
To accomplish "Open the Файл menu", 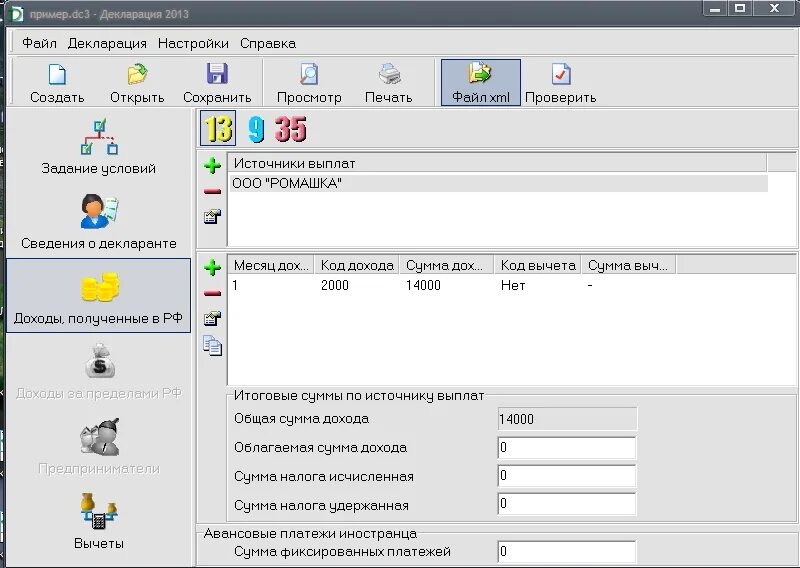I will click(39, 43).
